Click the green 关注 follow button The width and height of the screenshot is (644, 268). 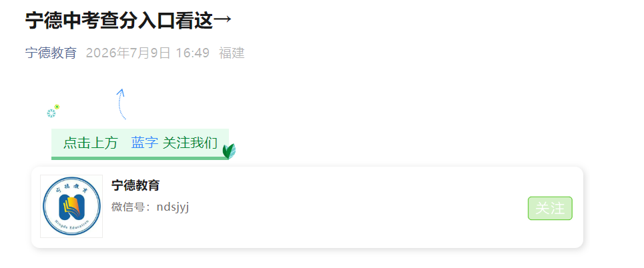[x=550, y=208]
